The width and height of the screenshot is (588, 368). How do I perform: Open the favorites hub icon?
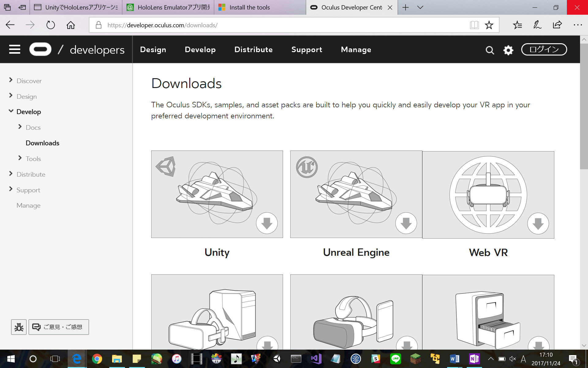tap(518, 25)
